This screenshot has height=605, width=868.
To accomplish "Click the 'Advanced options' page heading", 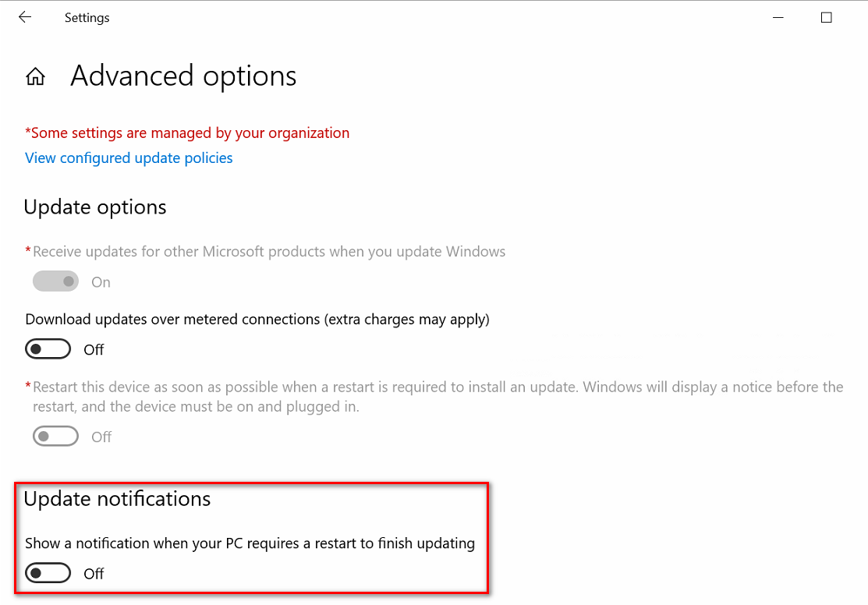I will (183, 76).
